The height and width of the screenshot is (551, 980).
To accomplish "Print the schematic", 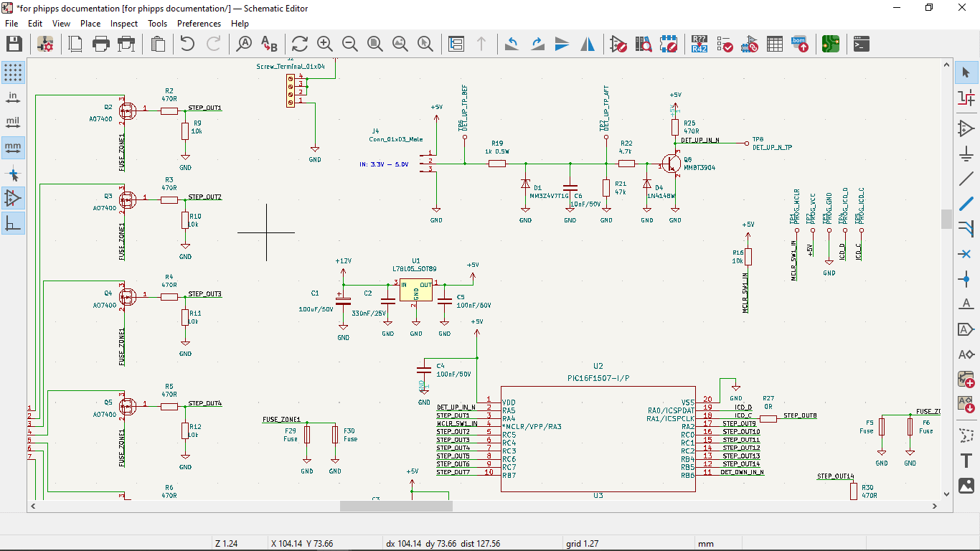I will (101, 44).
